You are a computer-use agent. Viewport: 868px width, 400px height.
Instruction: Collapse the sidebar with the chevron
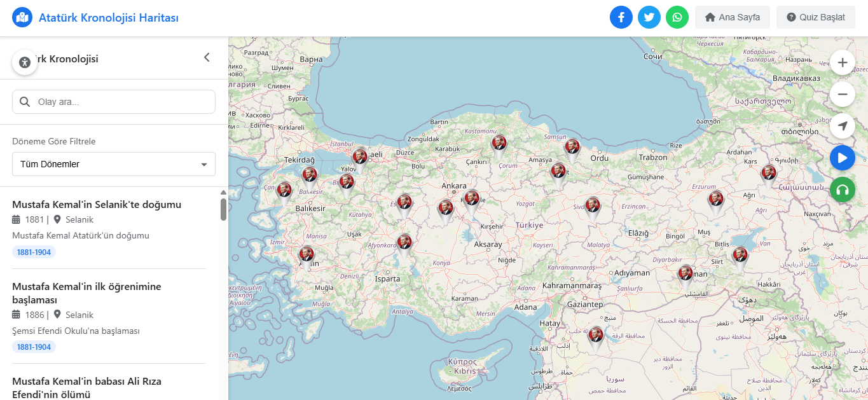(x=207, y=57)
